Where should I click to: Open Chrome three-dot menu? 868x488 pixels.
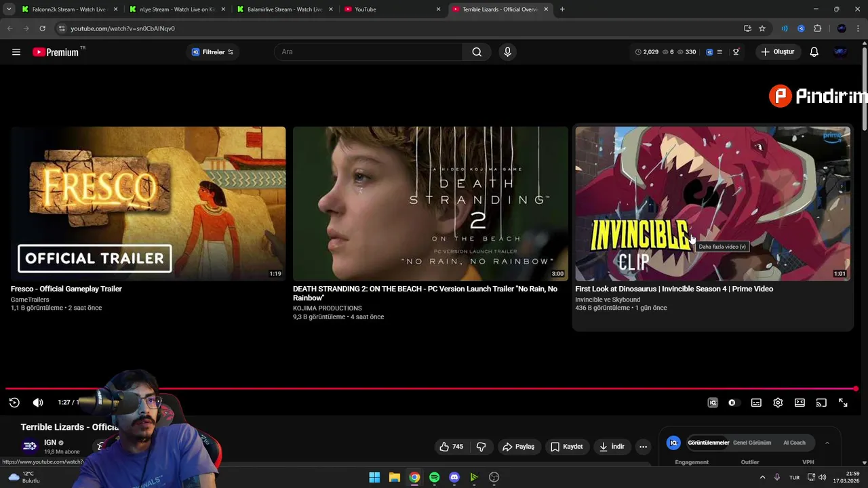859,28
